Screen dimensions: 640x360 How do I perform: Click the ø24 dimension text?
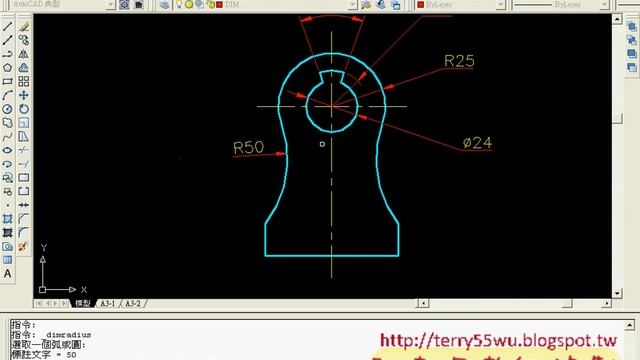(478, 143)
